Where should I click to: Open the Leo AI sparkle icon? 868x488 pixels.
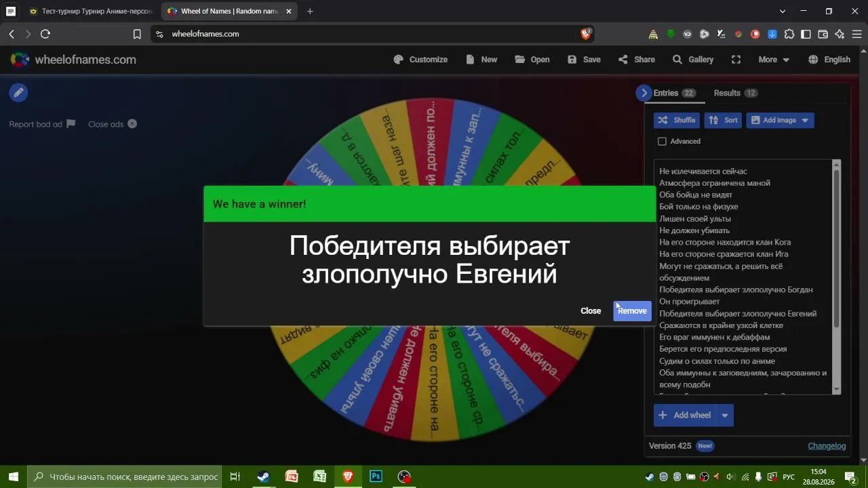tap(840, 34)
